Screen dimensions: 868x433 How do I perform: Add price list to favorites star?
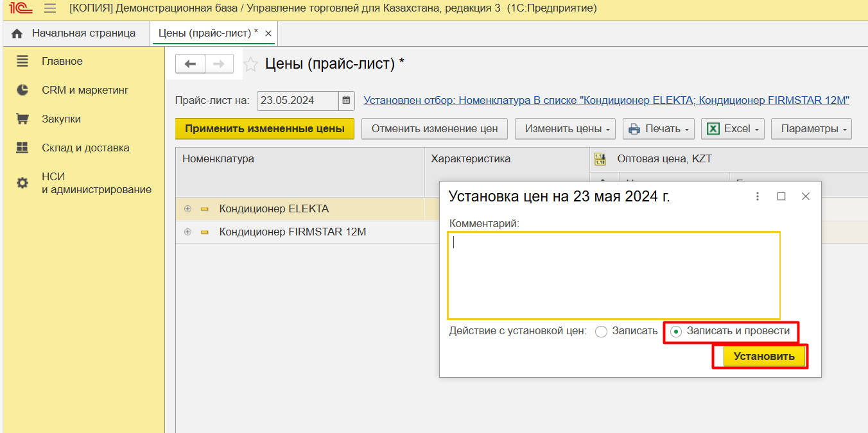click(251, 64)
